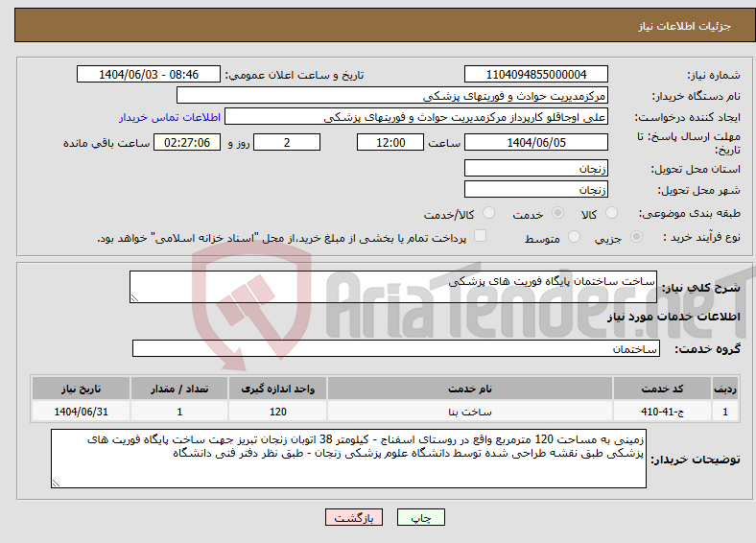Select the متوسط purchase type radio
This screenshot has height=543, width=756.
coord(575,237)
